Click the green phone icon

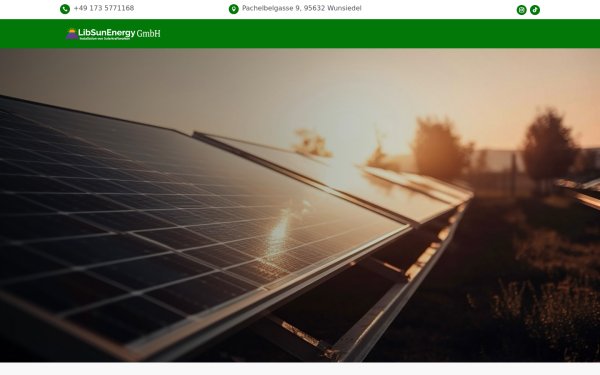(x=65, y=9)
